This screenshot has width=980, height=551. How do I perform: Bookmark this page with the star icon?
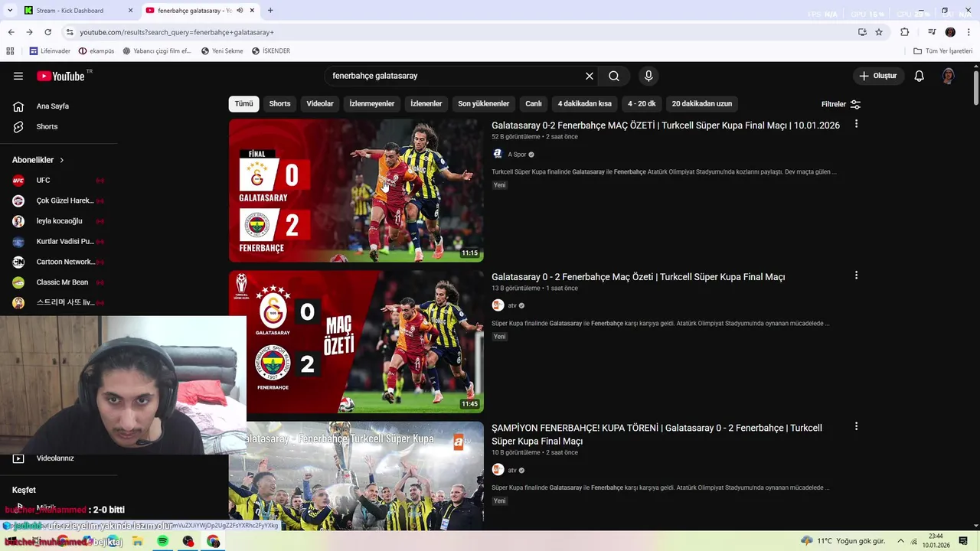[x=879, y=32]
